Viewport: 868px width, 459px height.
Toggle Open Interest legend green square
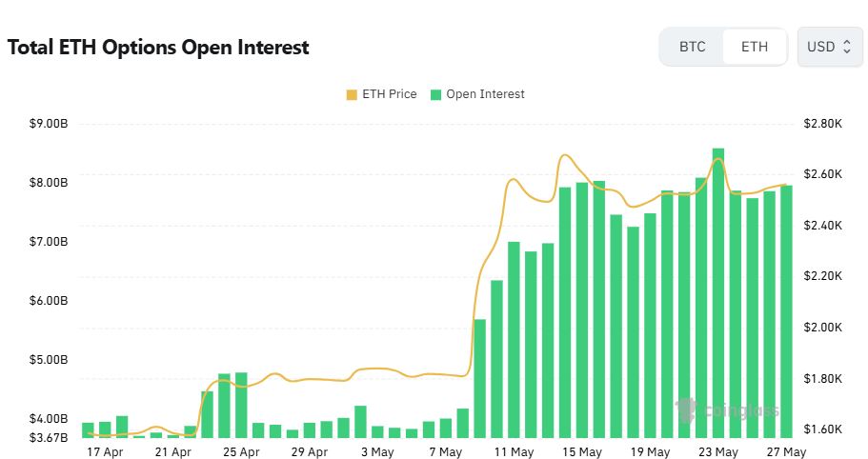click(435, 94)
